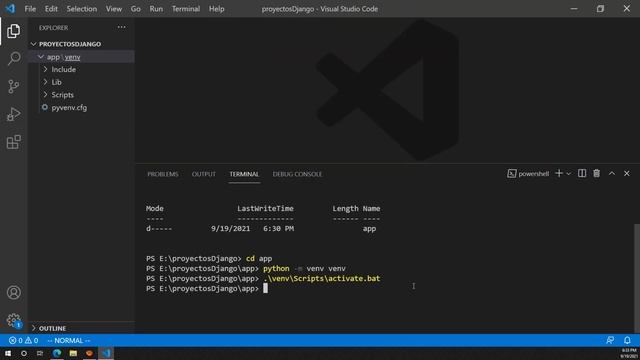The height and width of the screenshot is (360, 640).
Task: Open the launch profile dropdown arrow
Action: click(x=568, y=174)
